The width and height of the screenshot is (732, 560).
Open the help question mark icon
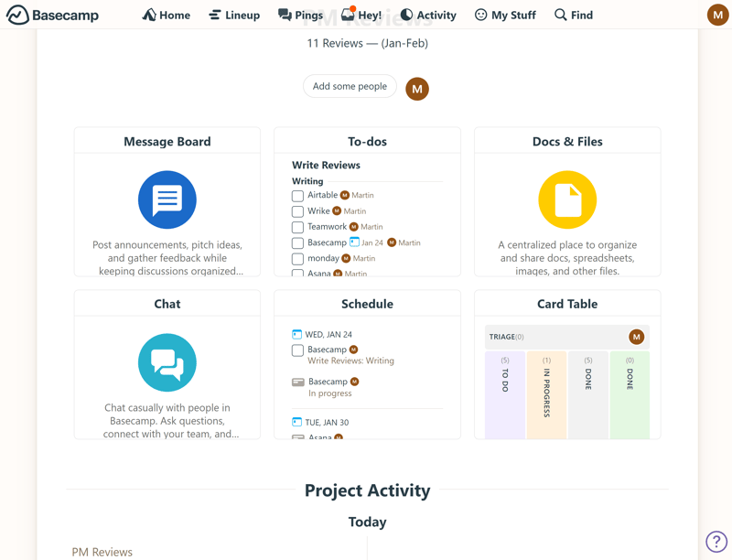[x=716, y=542]
